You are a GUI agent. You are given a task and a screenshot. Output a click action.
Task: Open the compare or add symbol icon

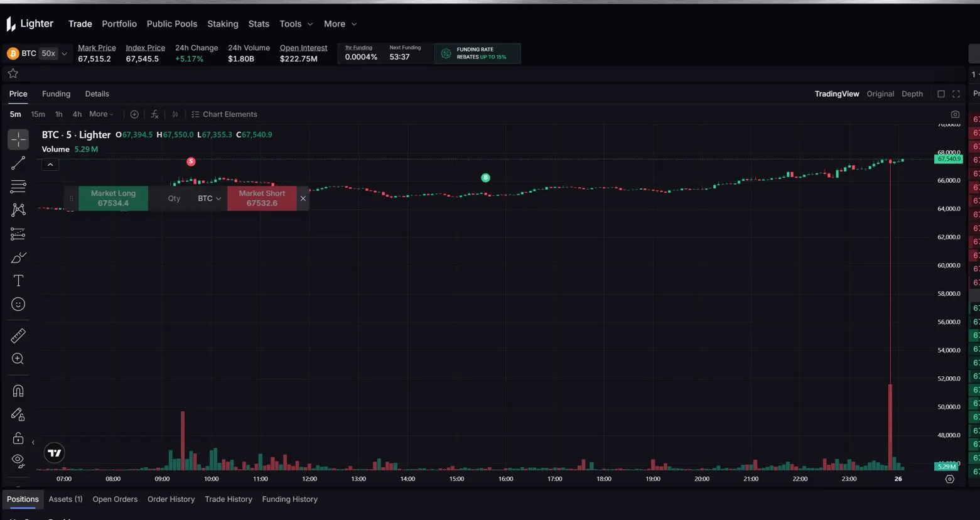click(x=134, y=114)
